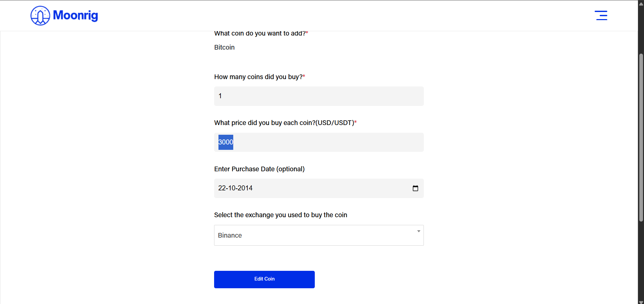Click the Edit Coin button
The height and width of the screenshot is (304, 644).
point(264,280)
